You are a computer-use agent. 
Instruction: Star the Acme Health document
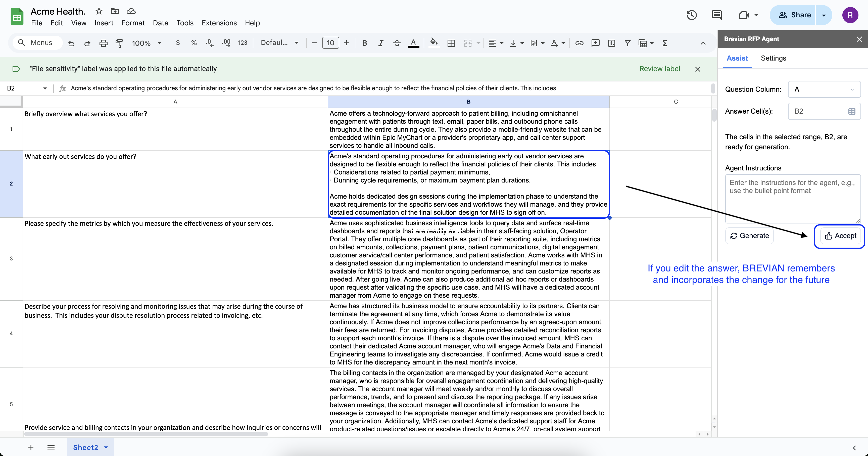tap(99, 11)
